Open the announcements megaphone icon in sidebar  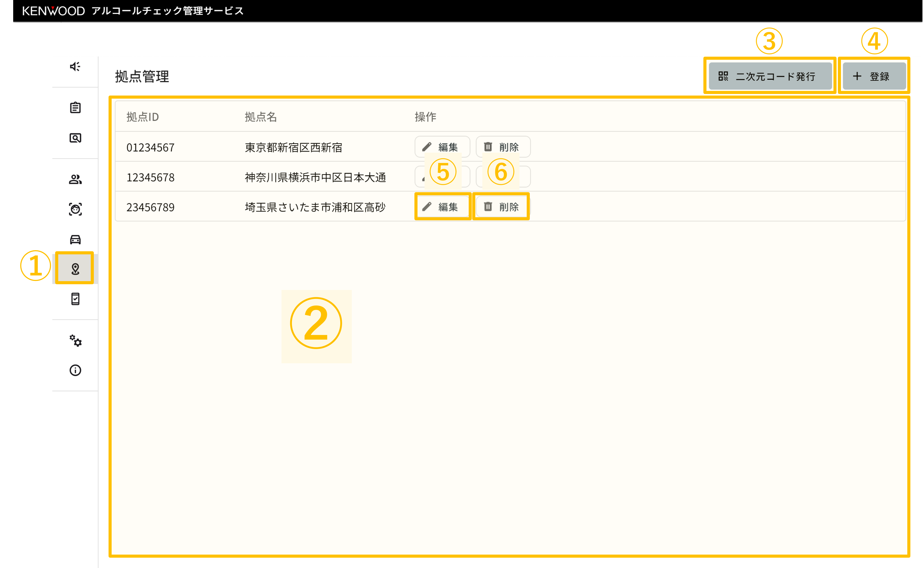[x=75, y=67]
